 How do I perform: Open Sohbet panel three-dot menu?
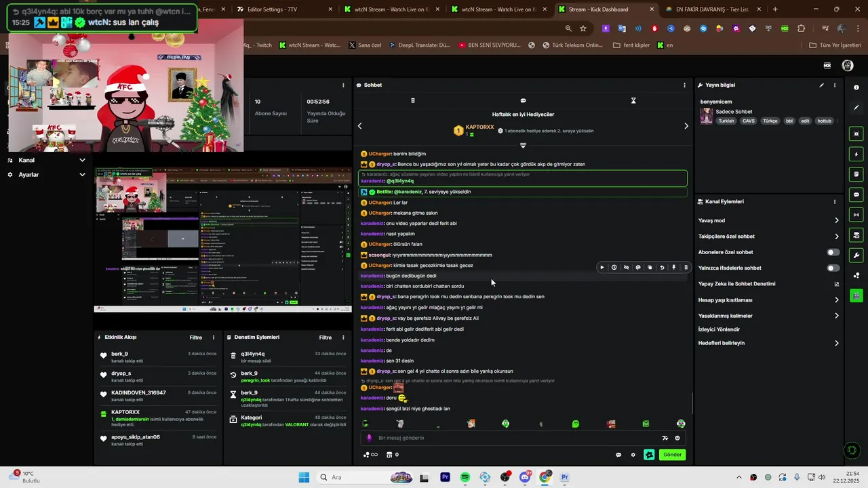point(684,85)
